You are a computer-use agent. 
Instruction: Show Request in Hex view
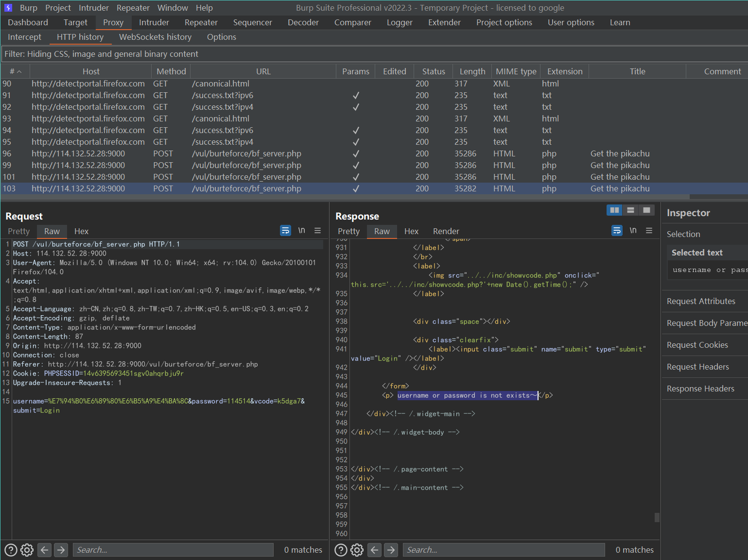click(x=81, y=231)
